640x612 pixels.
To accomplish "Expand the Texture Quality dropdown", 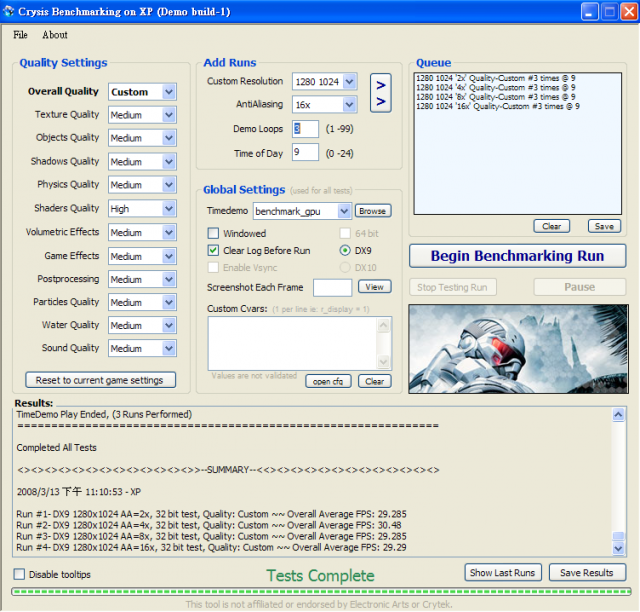I will (x=169, y=115).
